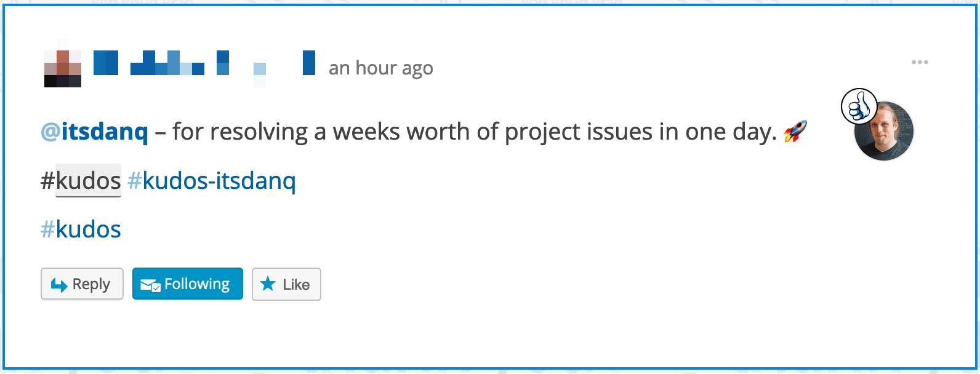Like this kudos post
Image resolution: width=980 pixels, height=374 pixels.
pos(286,284)
